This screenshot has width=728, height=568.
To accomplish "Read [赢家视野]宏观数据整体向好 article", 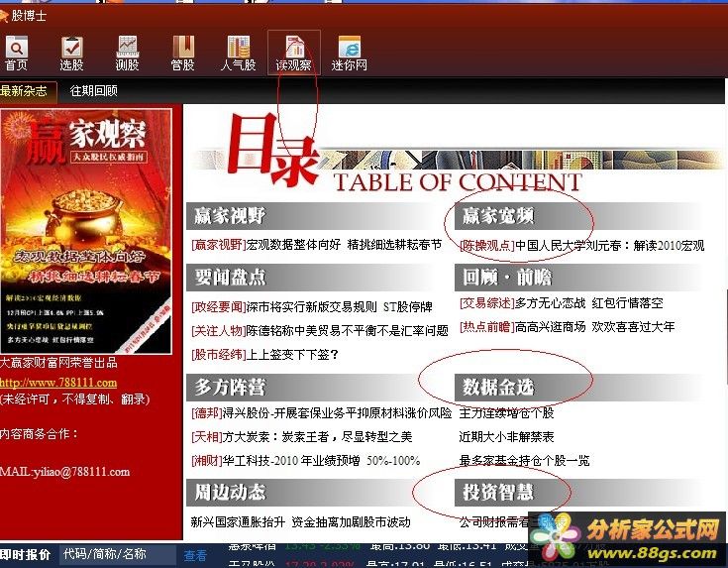I will (316, 245).
